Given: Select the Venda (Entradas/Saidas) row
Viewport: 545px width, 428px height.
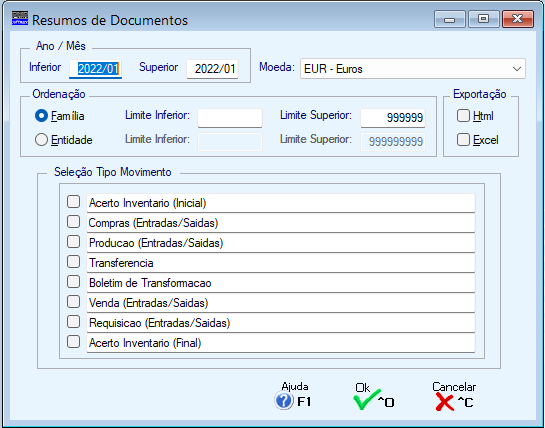Looking at the screenshot, I should tap(281, 303).
